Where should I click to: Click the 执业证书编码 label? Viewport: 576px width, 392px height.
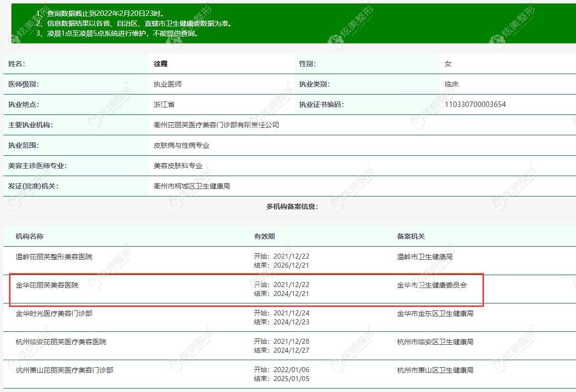pyautogui.click(x=321, y=104)
